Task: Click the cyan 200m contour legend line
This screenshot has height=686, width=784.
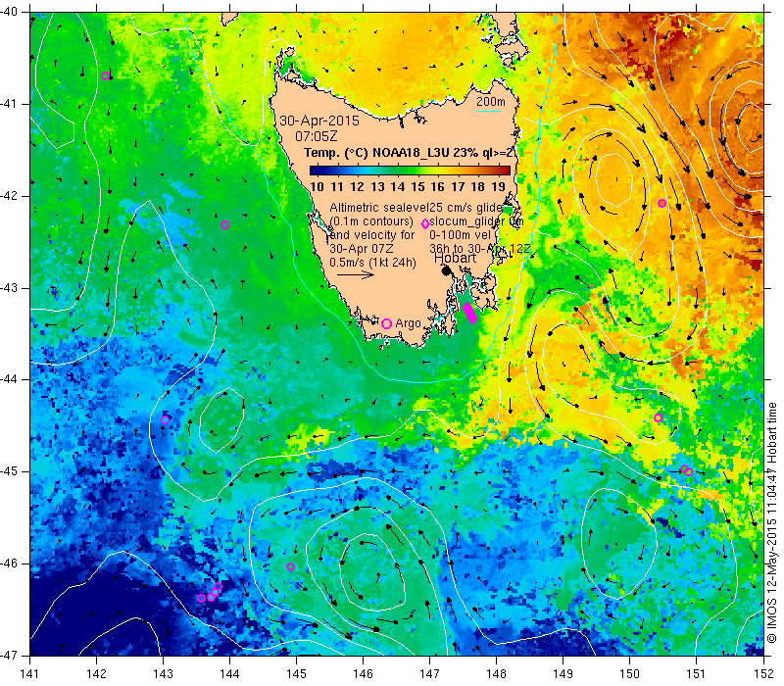Action: tap(488, 111)
